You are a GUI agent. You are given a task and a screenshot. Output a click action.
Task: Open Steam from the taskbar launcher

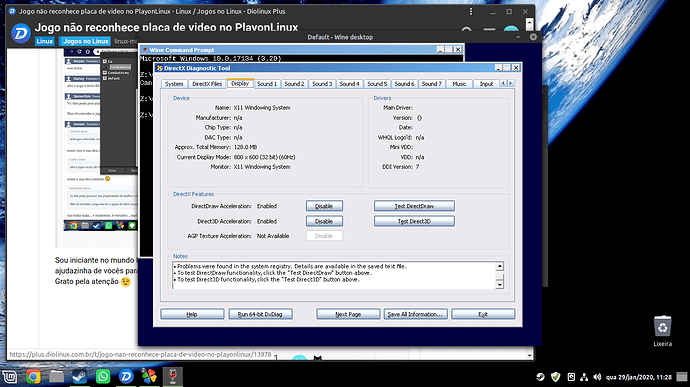click(80, 376)
